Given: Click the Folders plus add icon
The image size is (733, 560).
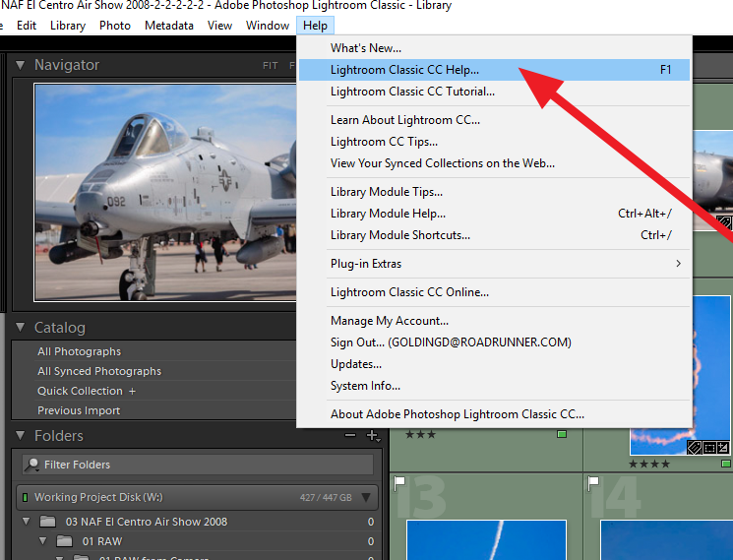Looking at the screenshot, I should pos(373,436).
